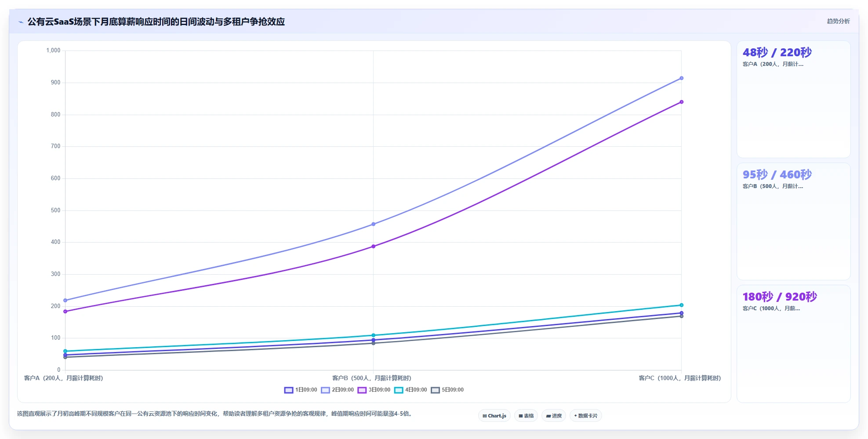Open the 95秒 / 460秒 stat card
868x439 pixels.
click(793, 221)
